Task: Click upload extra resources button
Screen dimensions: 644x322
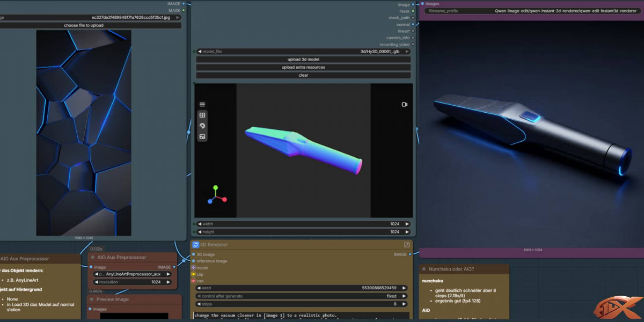Action: point(303,68)
